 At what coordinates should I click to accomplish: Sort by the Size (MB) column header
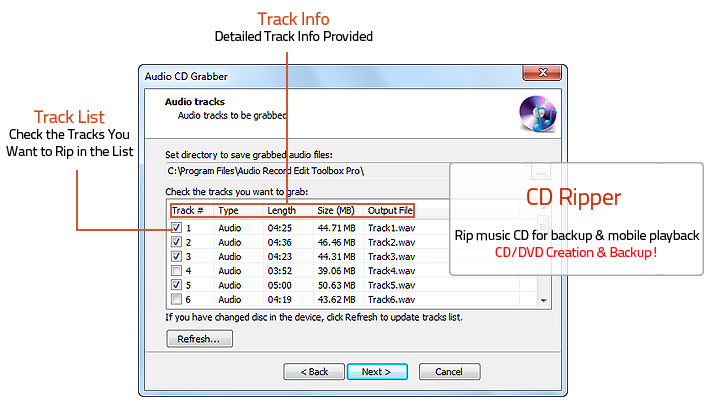[338, 211]
